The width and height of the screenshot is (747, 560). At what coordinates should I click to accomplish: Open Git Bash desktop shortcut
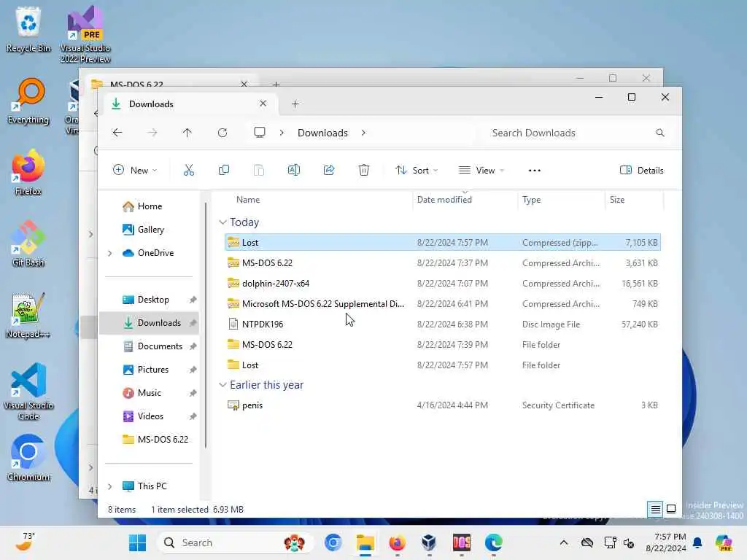coord(28,244)
